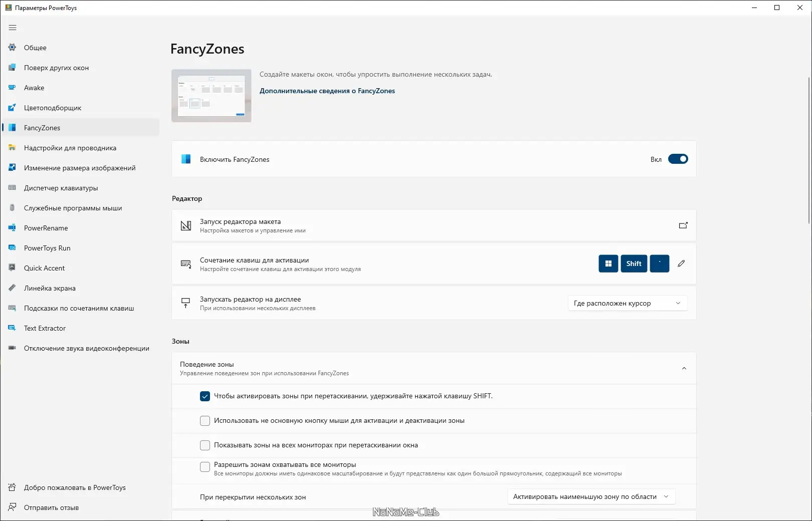Click the Общее gear icon
This screenshot has width=812, height=521.
[x=12, y=48]
